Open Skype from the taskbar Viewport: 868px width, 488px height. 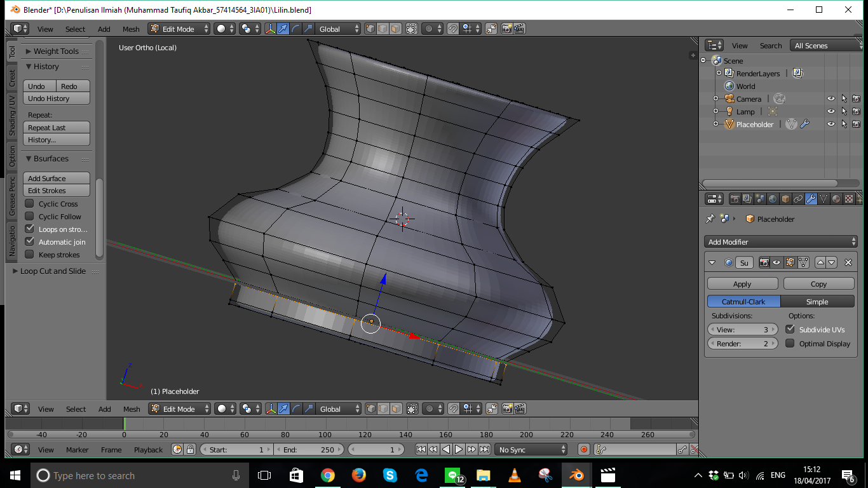click(x=390, y=475)
